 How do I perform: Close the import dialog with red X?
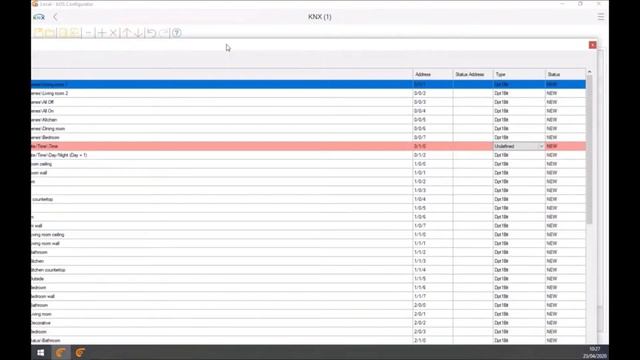tap(593, 45)
